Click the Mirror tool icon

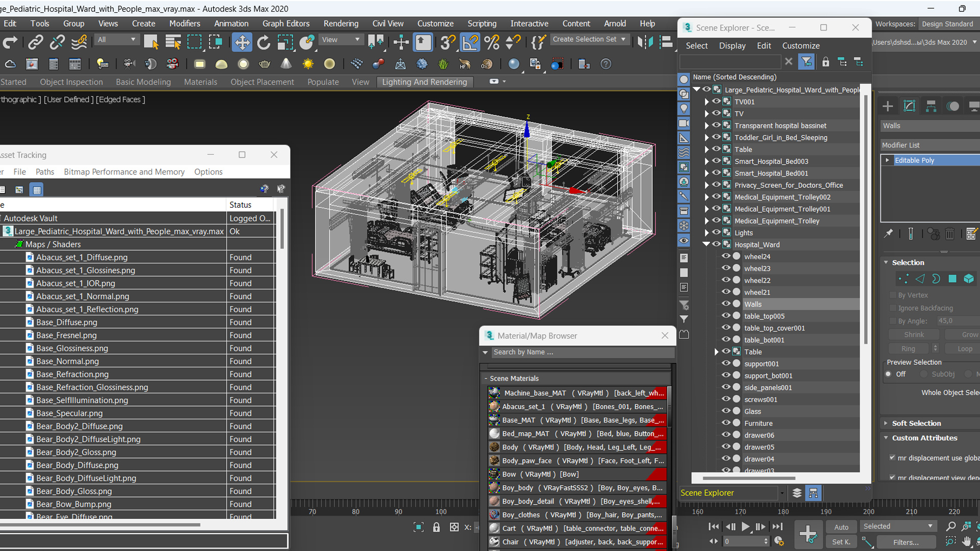[x=645, y=42]
